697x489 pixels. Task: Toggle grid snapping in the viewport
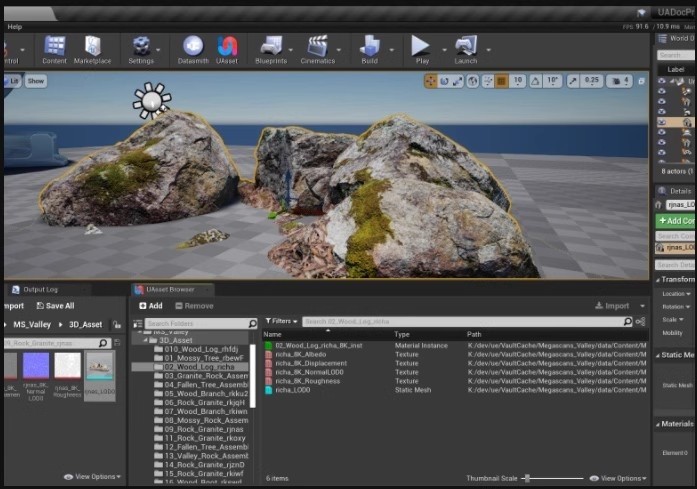(x=501, y=81)
